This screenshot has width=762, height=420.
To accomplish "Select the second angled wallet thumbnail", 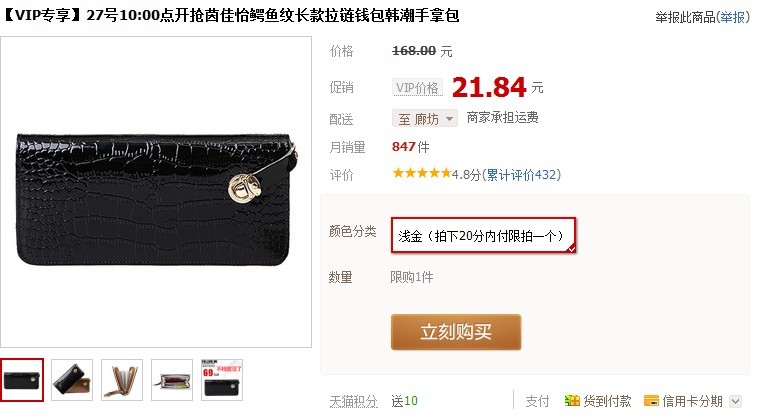I will coord(72,380).
